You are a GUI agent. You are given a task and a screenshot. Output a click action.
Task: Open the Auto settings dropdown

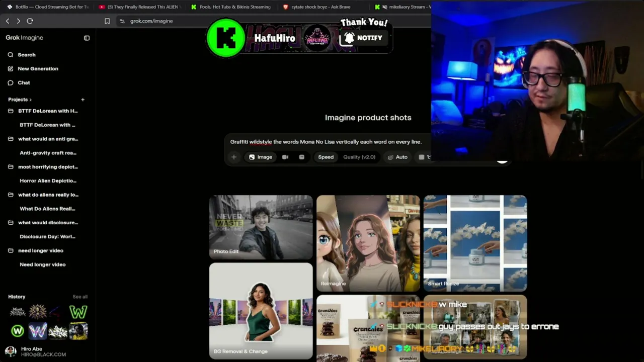397,157
